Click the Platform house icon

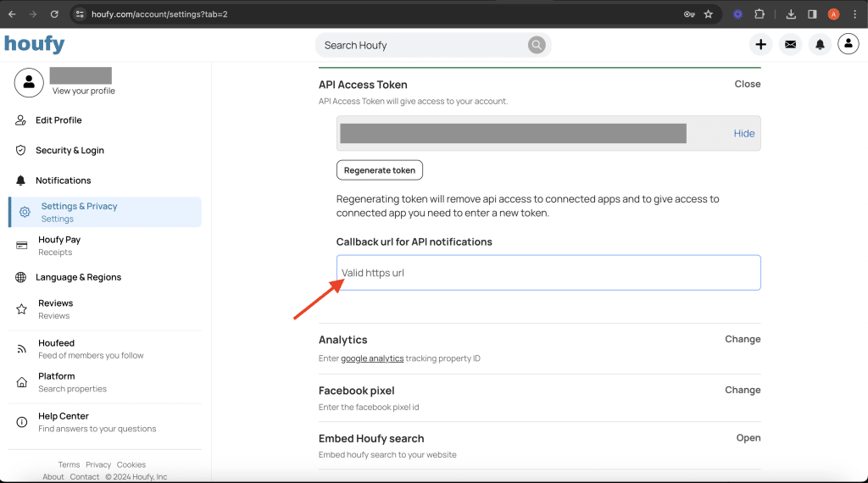click(21, 382)
